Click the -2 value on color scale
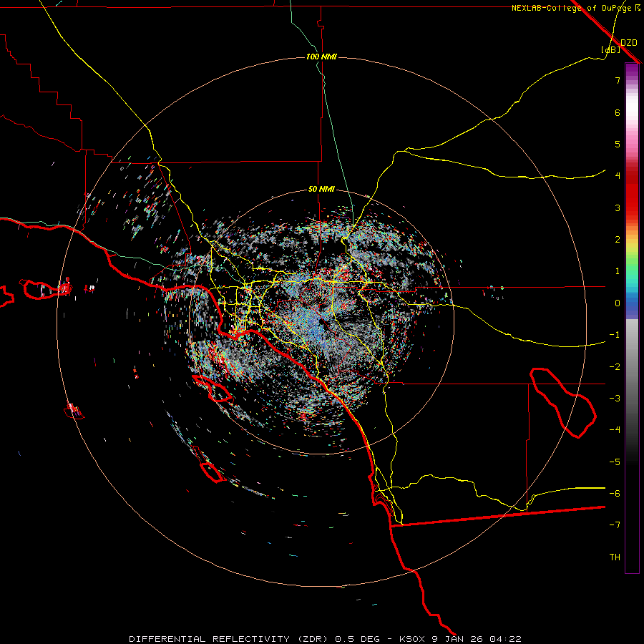 (615, 367)
